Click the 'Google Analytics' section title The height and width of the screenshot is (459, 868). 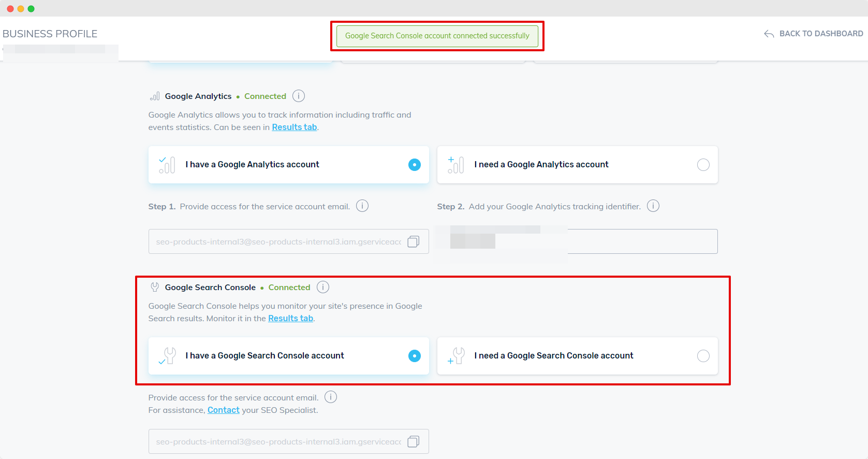coord(198,96)
